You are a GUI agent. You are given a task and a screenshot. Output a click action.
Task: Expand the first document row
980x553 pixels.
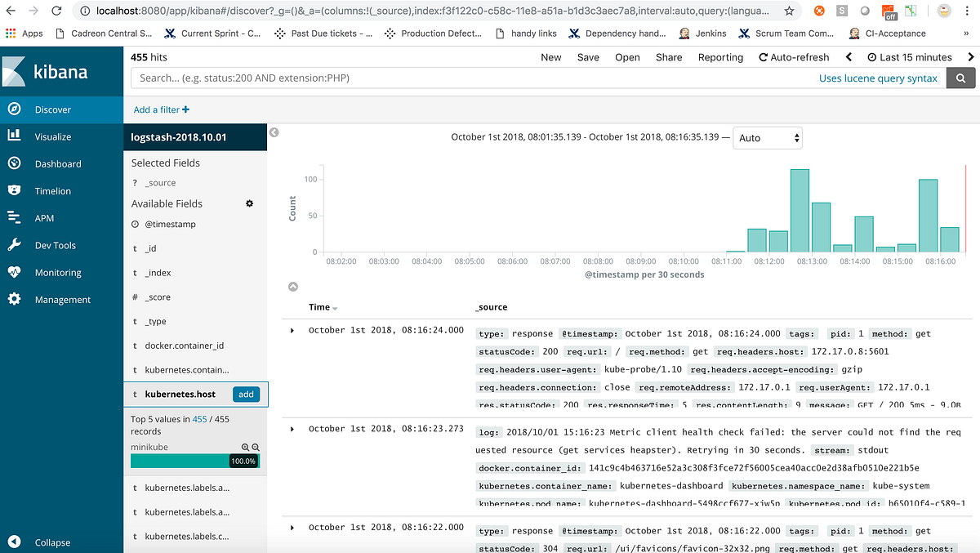tap(292, 330)
